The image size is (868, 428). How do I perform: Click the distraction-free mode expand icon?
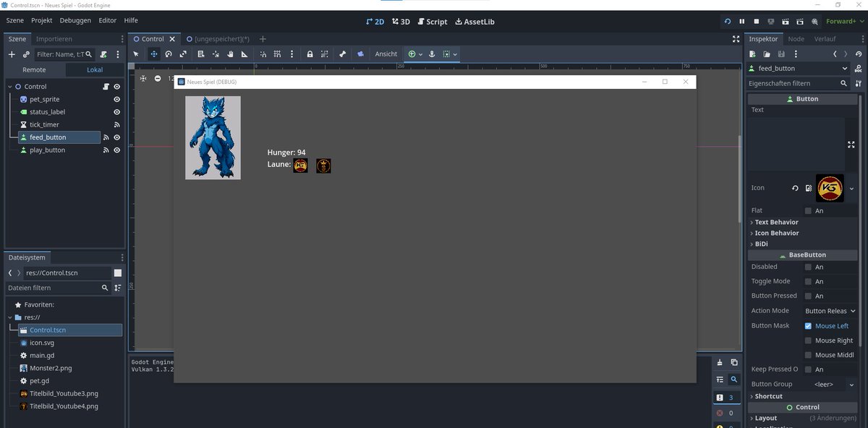click(736, 39)
